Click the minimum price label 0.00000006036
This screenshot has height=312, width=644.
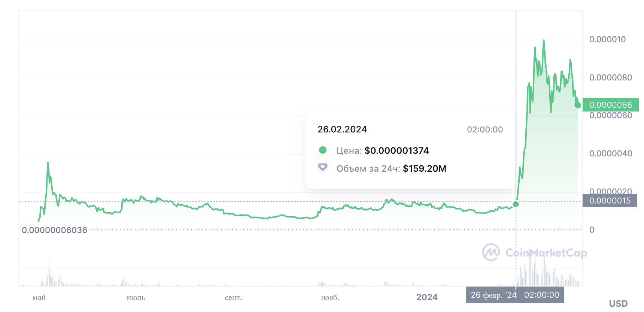(x=55, y=230)
